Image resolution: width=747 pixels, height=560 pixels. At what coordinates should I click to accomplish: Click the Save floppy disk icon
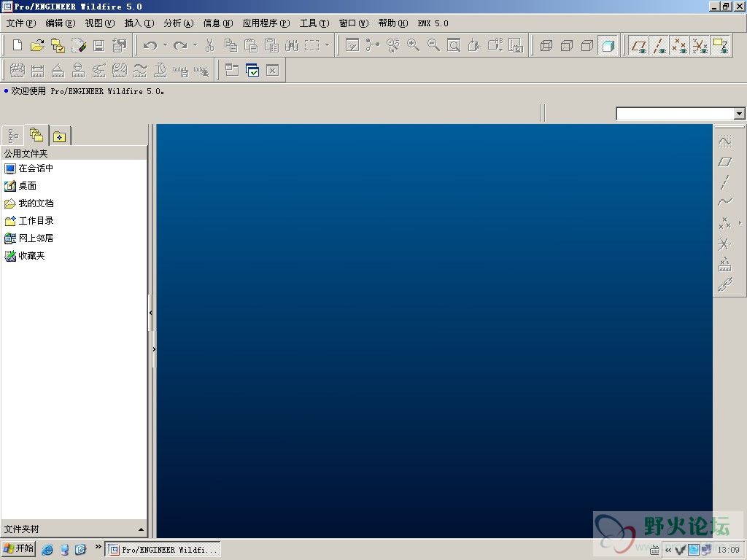tap(98, 45)
